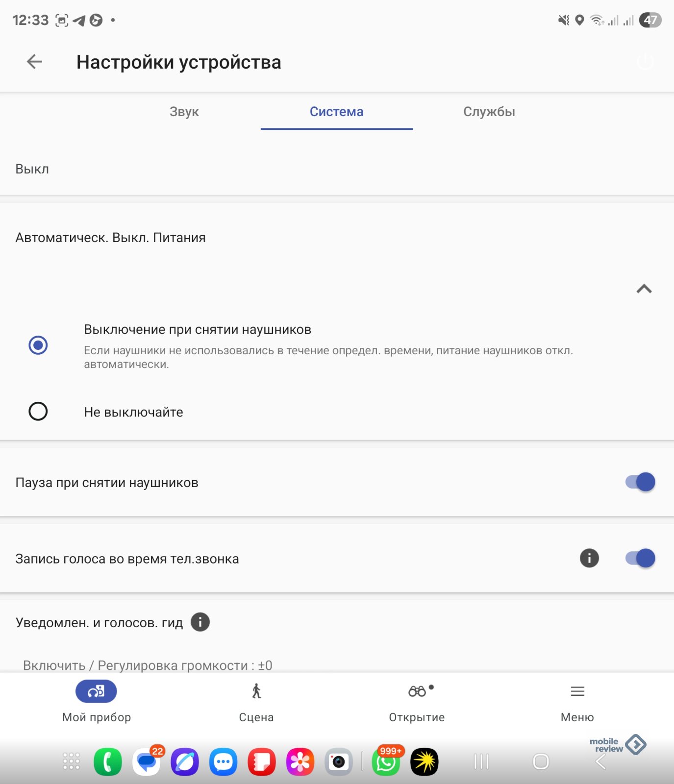Viewport: 674px width, 784px height.
Task: Go back using the top-left arrow
Action: 34,62
